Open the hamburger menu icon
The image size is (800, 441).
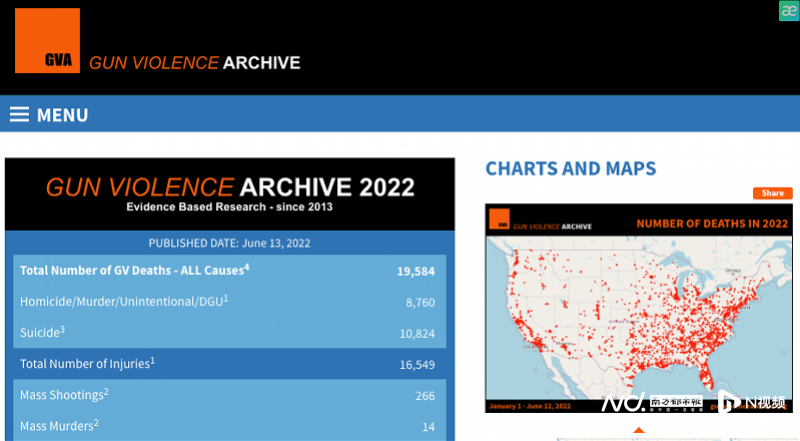point(19,114)
